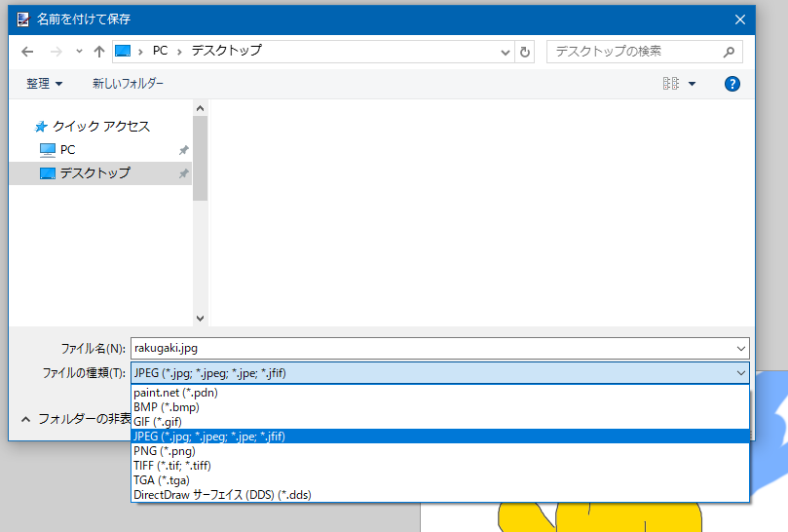Select クイック アクセス in navigation pane
Viewport: 788px width, 532px height.
101,127
